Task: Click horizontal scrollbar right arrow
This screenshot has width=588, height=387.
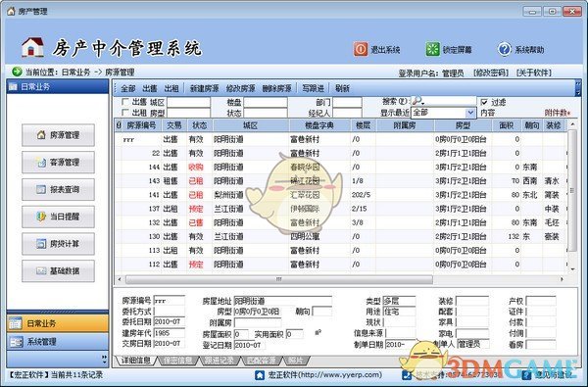Action: 562,279
